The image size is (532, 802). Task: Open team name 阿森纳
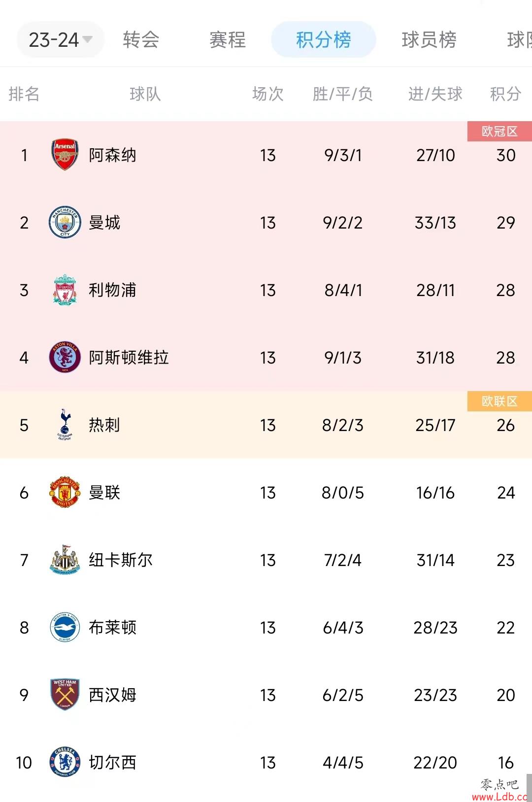(x=112, y=155)
